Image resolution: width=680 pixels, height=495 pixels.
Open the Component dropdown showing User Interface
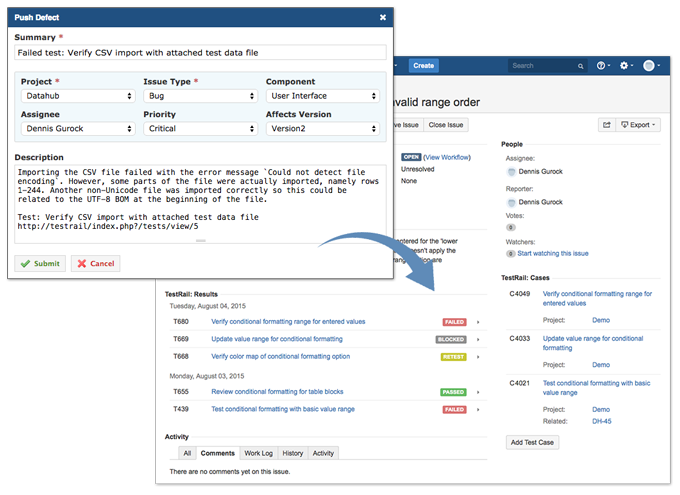323,96
